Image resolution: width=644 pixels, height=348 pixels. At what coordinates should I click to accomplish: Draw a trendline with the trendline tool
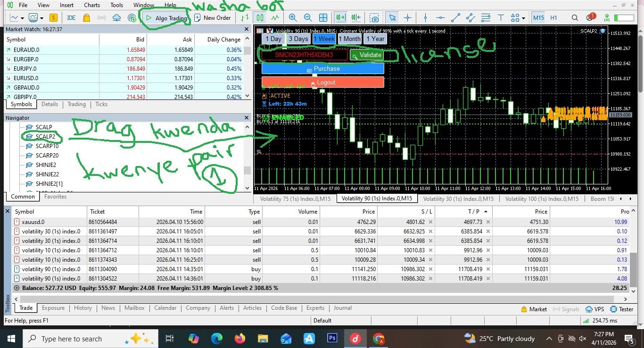[455, 18]
